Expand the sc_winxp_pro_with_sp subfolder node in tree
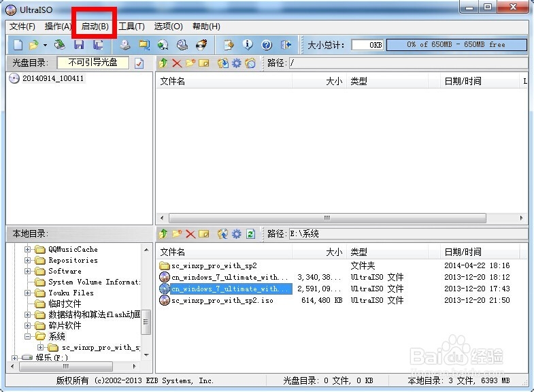Screen dimensions: 534x392 (x=41, y=347)
